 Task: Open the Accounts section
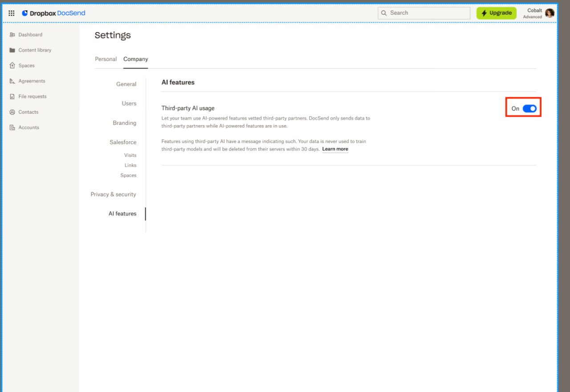[x=28, y=127]
